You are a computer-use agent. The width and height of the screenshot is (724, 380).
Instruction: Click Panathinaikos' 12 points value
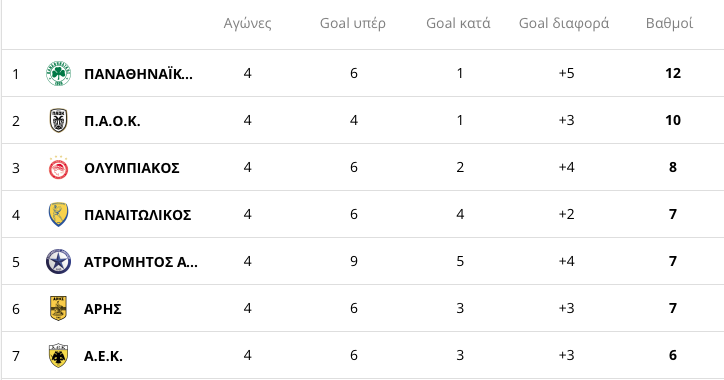[673, 73]
